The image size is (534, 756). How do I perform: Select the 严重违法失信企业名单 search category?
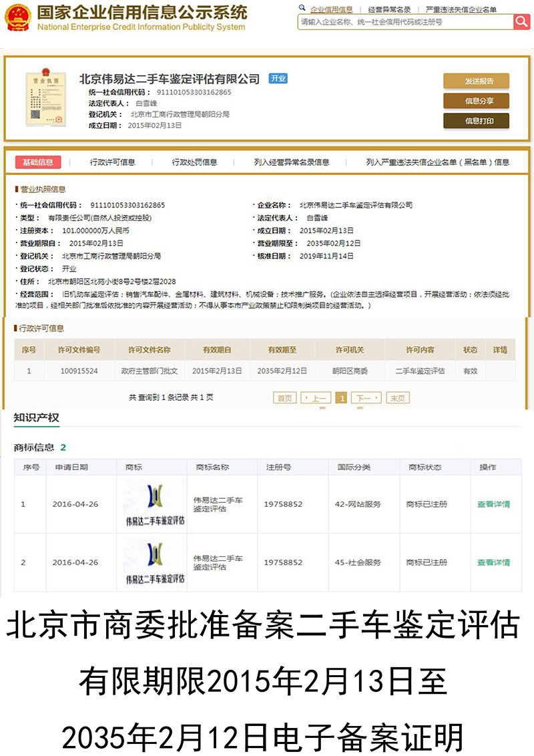click(x=461, y=9)
